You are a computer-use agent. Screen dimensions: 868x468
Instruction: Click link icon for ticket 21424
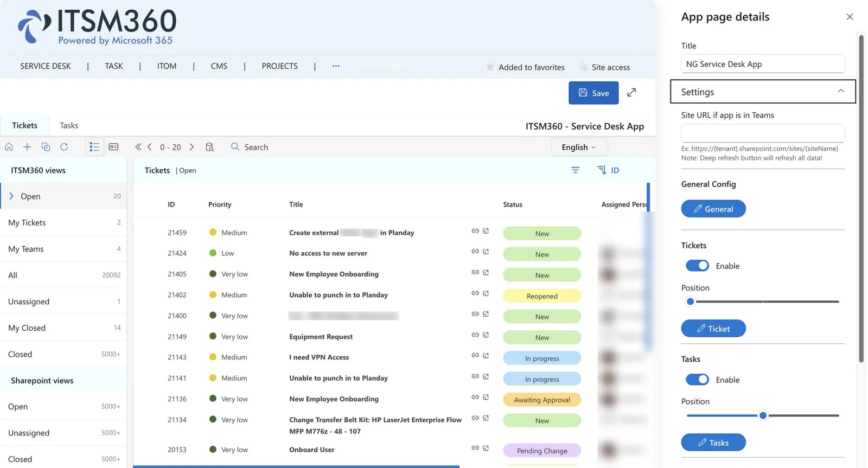[x=475, y=252]
